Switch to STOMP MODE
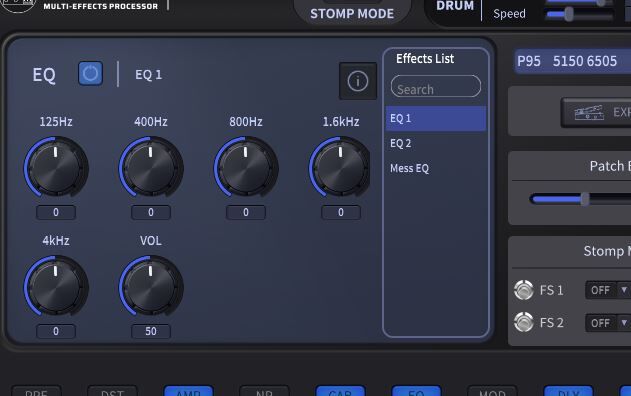 [x=352, y=13]
